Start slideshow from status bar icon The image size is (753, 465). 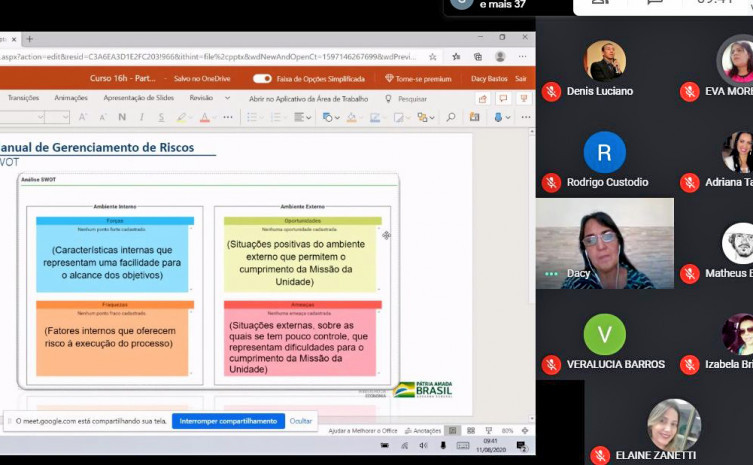point(488,431)
